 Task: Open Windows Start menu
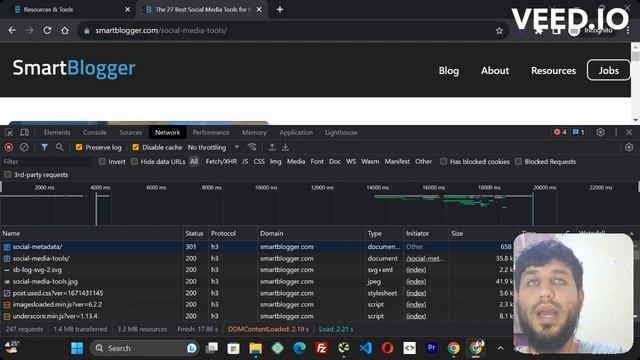click(x=77, y=348)
